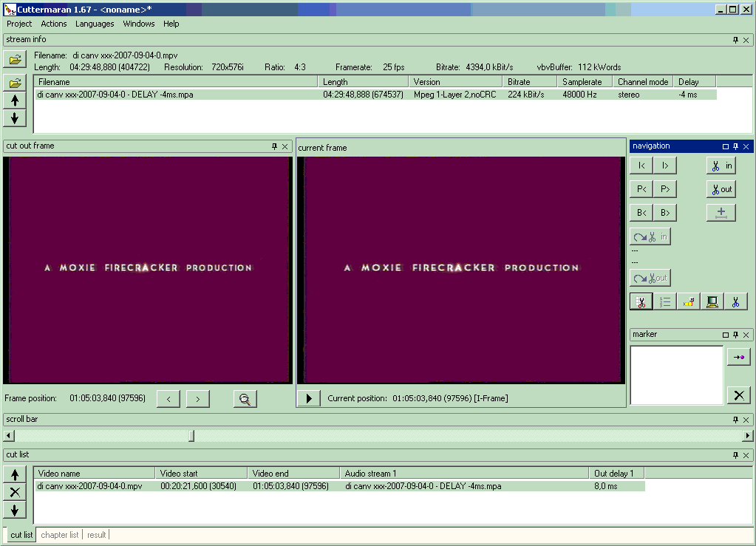Image resolution: width=756 pixels, height=546 pixels.
Task: Maximize the navigation panel
Action: coord(725,146)
